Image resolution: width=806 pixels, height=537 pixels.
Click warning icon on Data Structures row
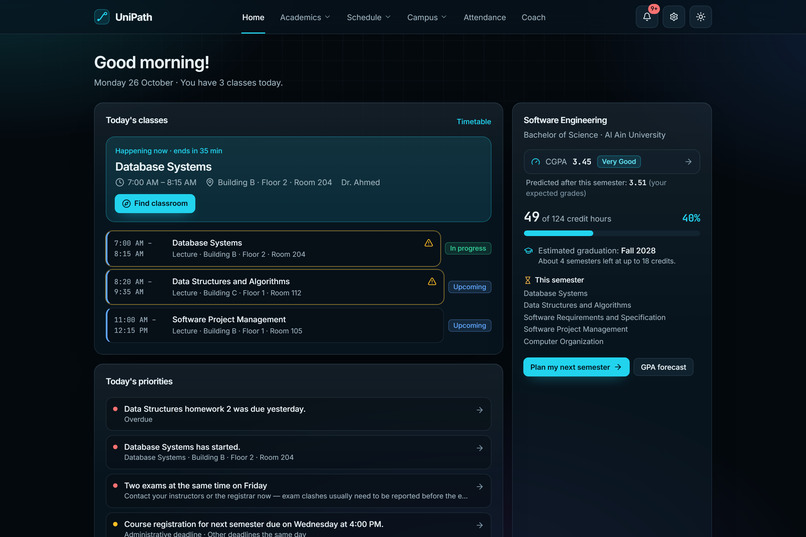click(x=432, y=282)
